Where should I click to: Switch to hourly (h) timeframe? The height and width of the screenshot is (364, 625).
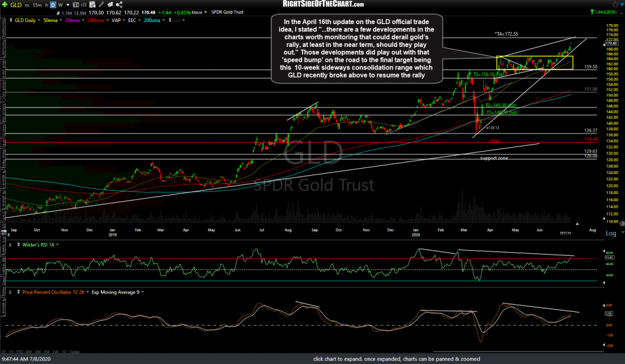point(47,5)
